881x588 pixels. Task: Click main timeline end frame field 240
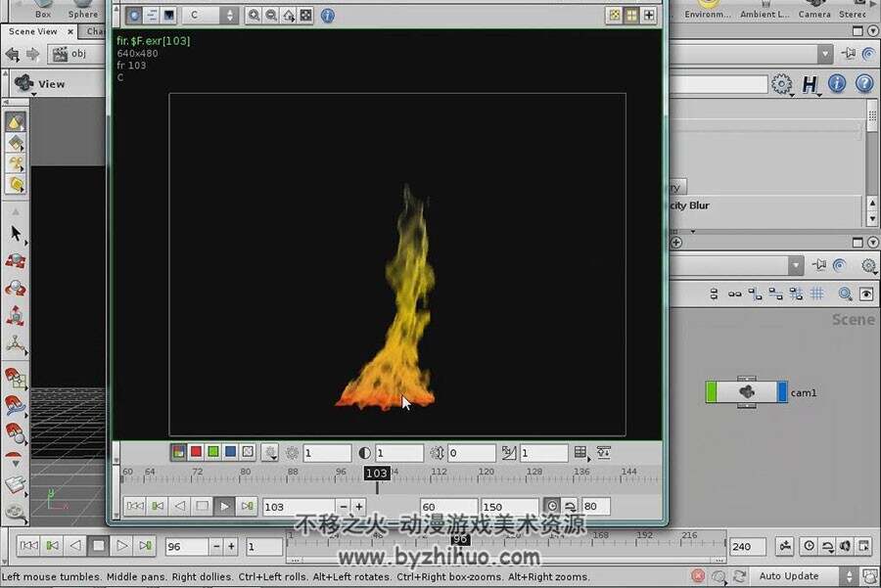747,547
